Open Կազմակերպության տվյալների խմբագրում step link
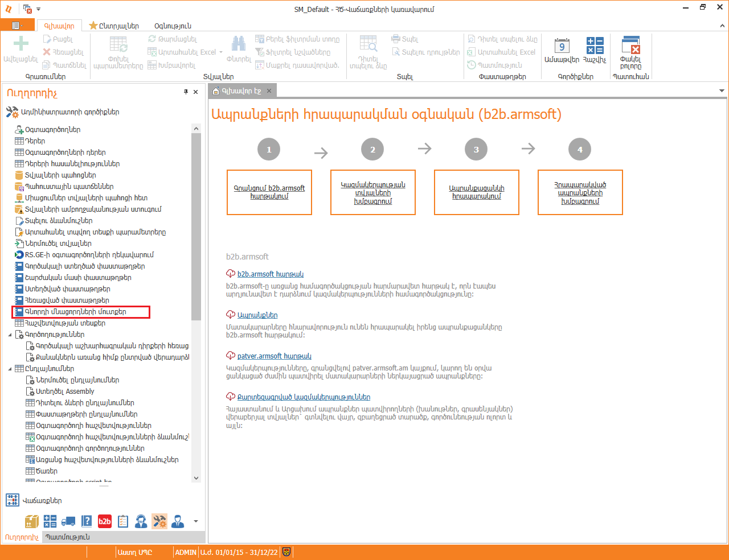Viewport: 729px width, 560px height. [373, 192]
